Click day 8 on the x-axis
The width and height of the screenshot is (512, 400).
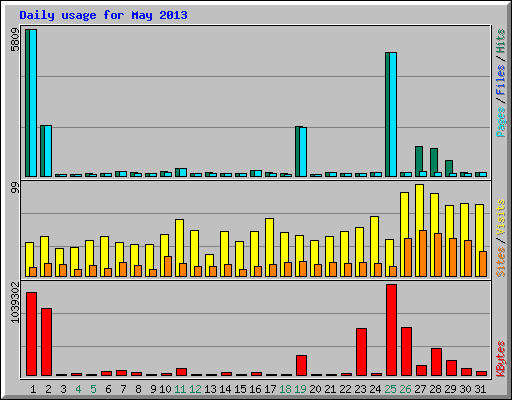pos(138,389)
